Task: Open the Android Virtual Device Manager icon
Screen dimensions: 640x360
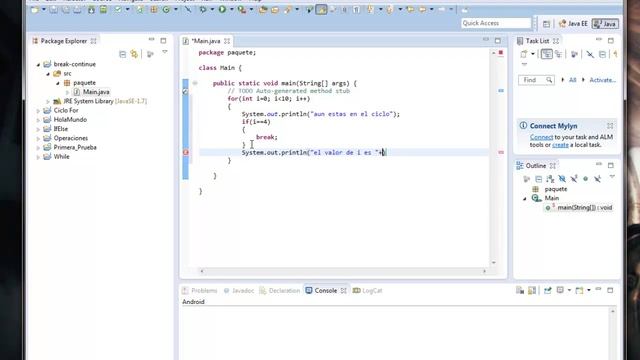Action: point(103,9)
